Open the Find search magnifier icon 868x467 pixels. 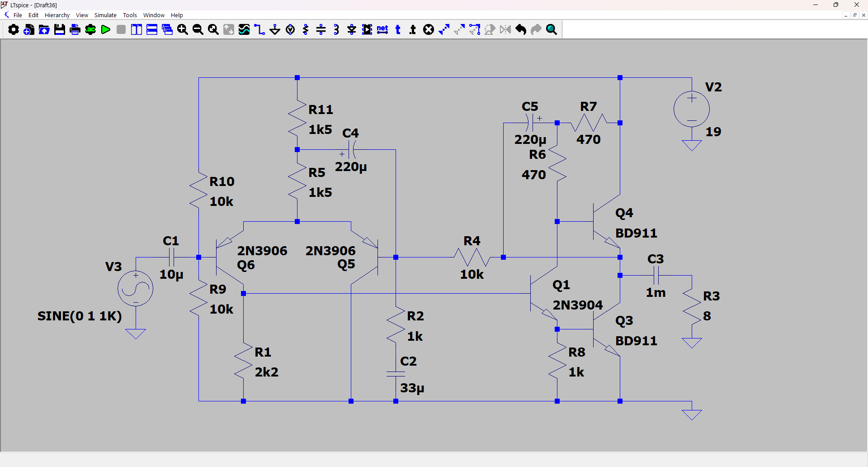(552, 30)
